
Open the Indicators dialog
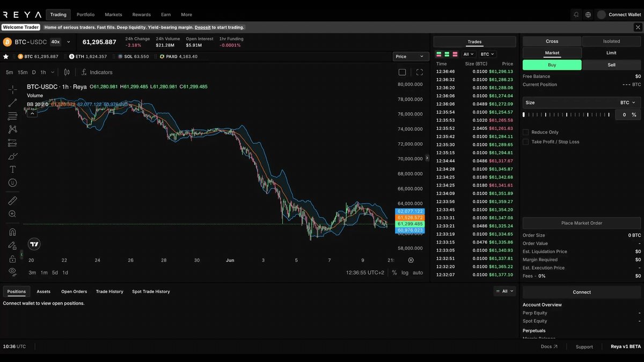(x=97, y=72)
